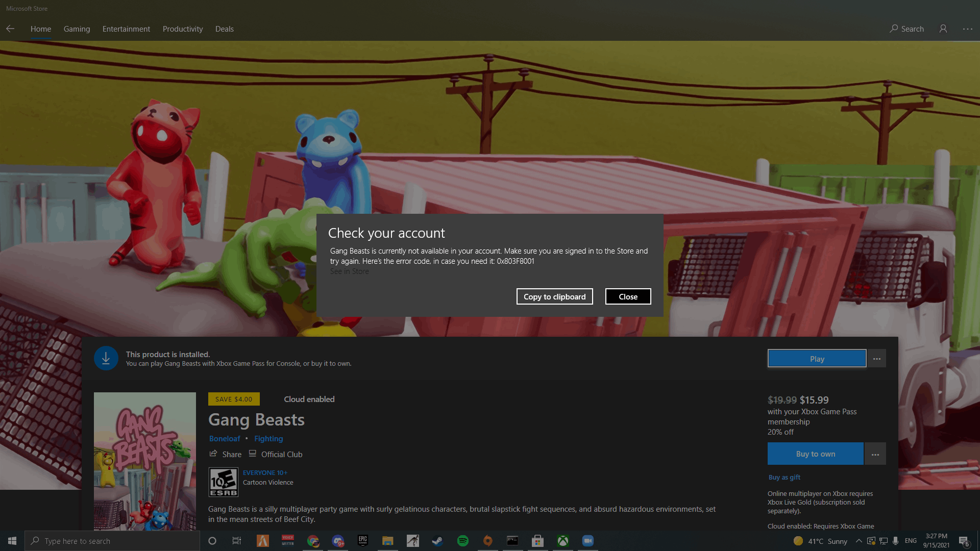The width and height of the screenshot is (980, 551).
Task: Click the Microsoft Store search icon
Action: [895, 28]
